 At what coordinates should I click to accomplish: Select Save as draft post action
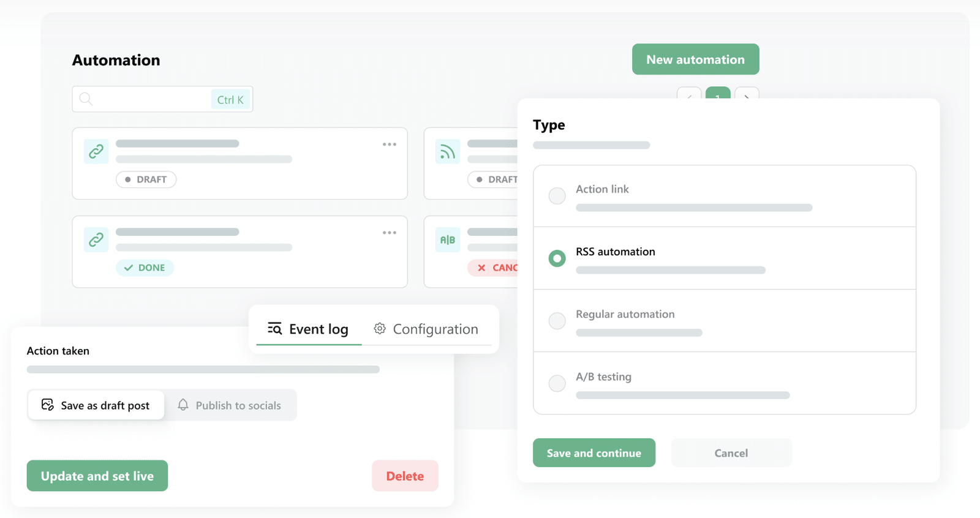[x=96, y=405]
